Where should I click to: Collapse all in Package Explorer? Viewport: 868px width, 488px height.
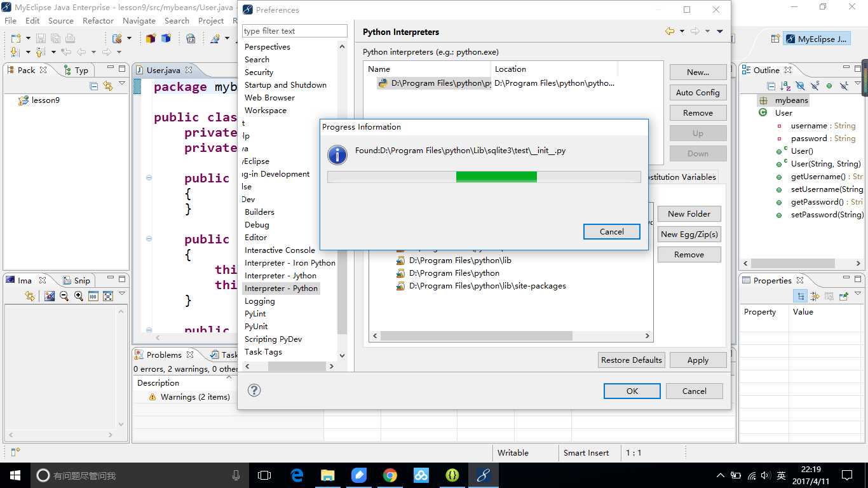click(x=94, y=86)
